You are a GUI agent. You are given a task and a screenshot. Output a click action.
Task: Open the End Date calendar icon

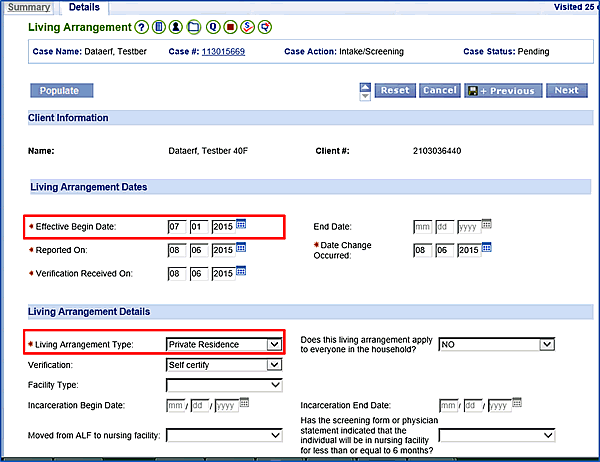point(487,224)
